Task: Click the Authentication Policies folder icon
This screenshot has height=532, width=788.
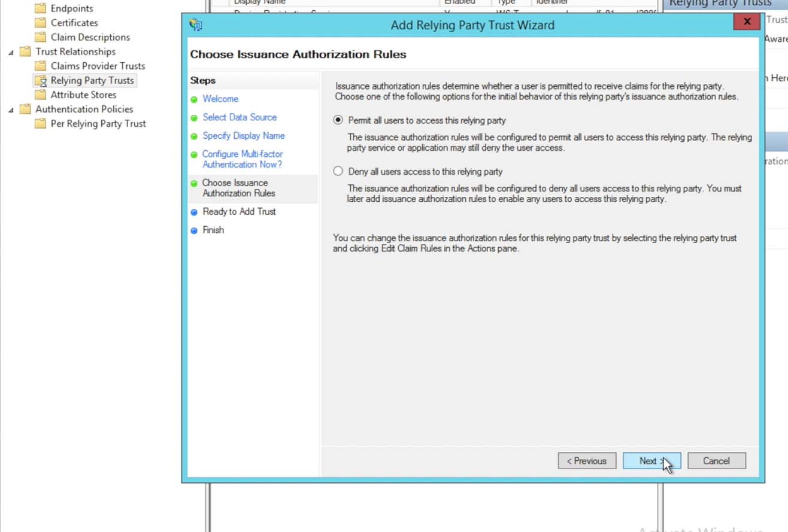Action: click(x=25, y=109)
